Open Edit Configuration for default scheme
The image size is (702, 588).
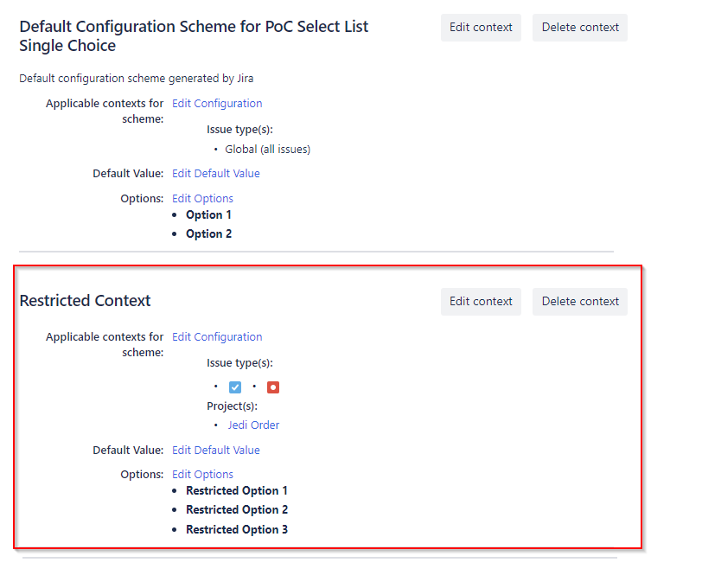(x=217, y=104)
